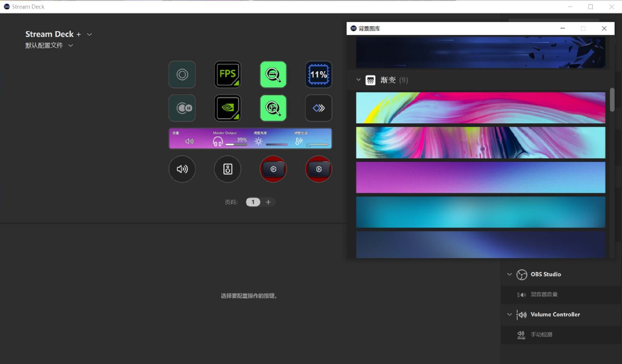The image size is (622, 364).
Task: Select the FPS counter key
Action: click(x=227, y=74)
